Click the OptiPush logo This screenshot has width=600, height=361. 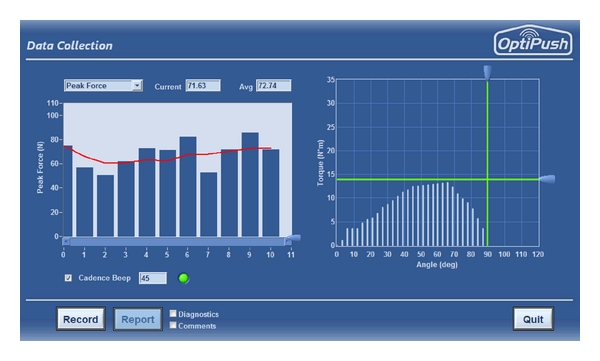[x=533, y=41]
